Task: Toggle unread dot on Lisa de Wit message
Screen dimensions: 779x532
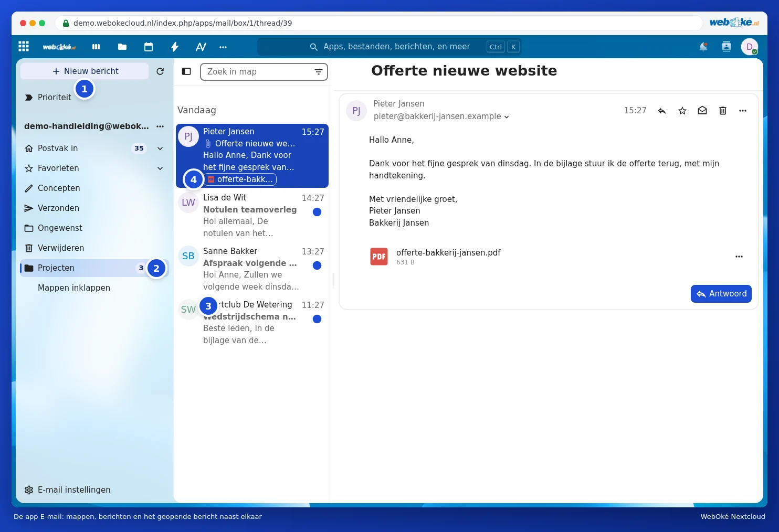Action: (317, 212)
